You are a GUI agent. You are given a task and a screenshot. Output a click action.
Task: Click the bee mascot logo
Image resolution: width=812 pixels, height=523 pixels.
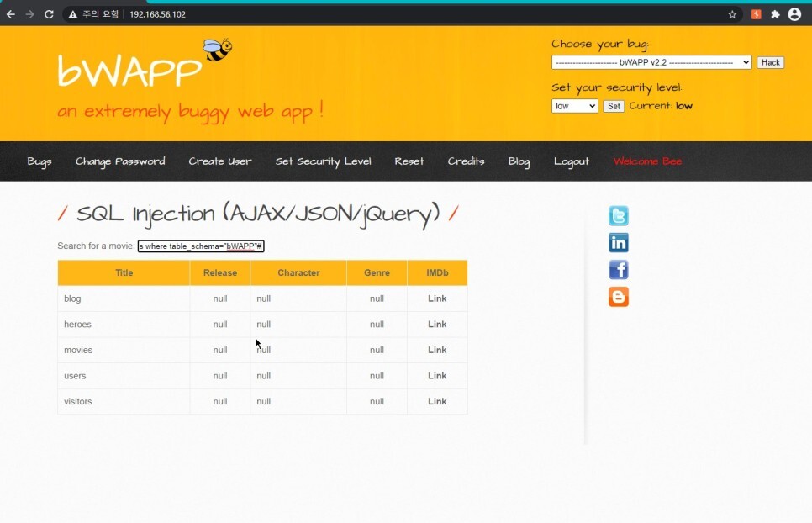point(217,50)
